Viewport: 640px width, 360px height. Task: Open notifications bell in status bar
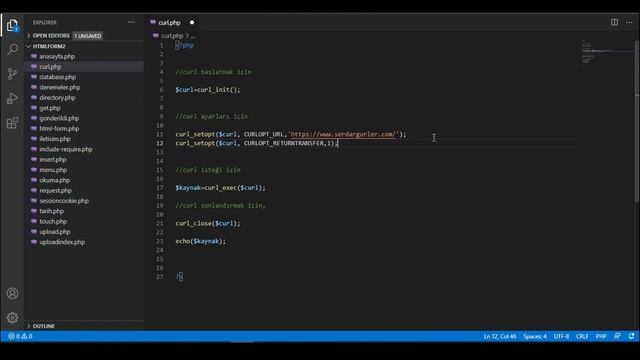tap(631, 336)
